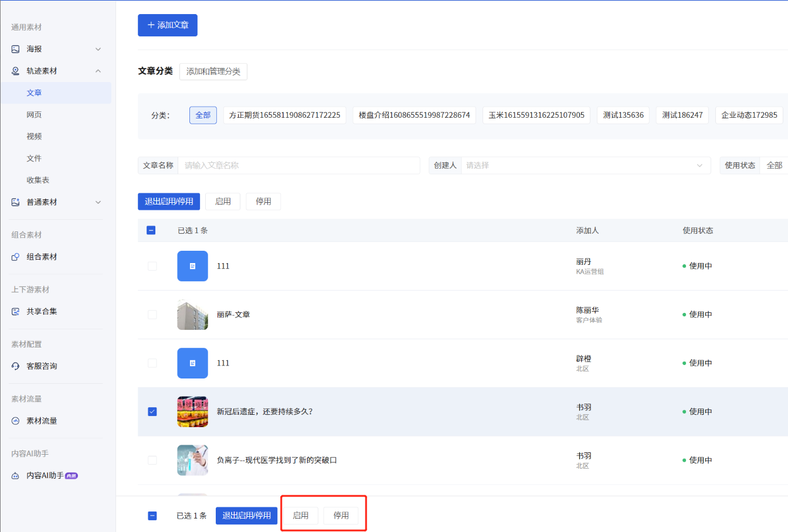Click article title 丽萨-文章

click(233, 315)
